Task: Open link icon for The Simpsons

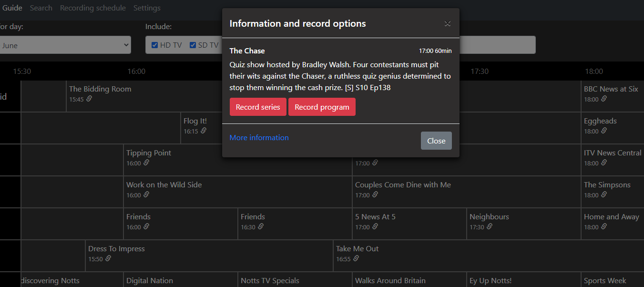Action: [x=604, y=195]
